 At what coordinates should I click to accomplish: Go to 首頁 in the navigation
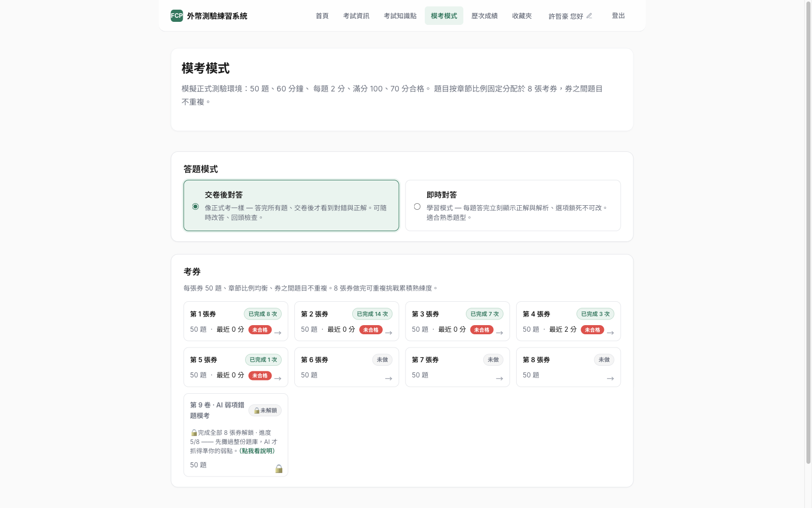pyautogui.click(x=322, y=16)
